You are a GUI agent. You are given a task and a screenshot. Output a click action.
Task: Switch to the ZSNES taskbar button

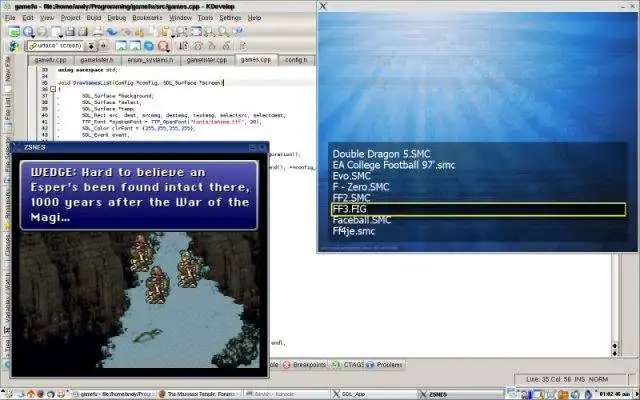460,394
